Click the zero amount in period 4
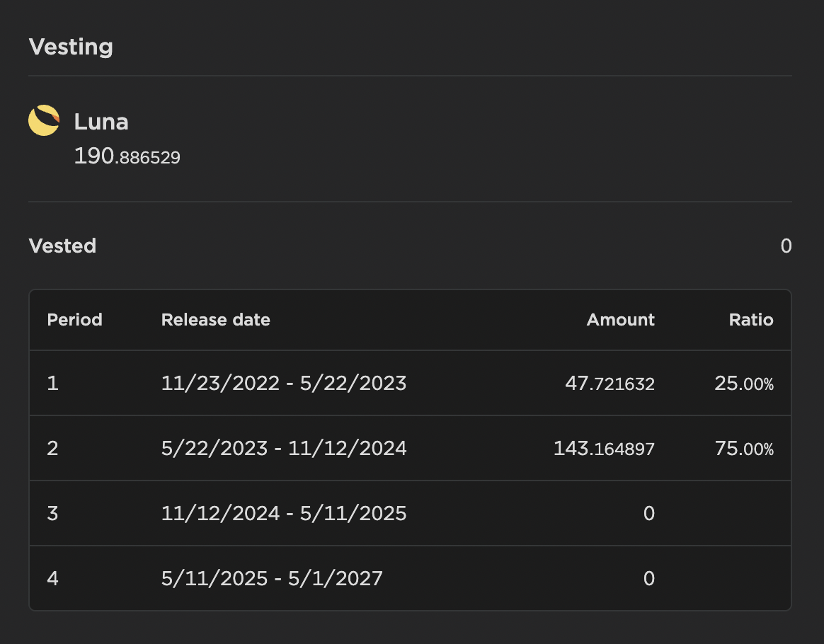The width and height of the screenshot is (824, 644). click(648, 579)
